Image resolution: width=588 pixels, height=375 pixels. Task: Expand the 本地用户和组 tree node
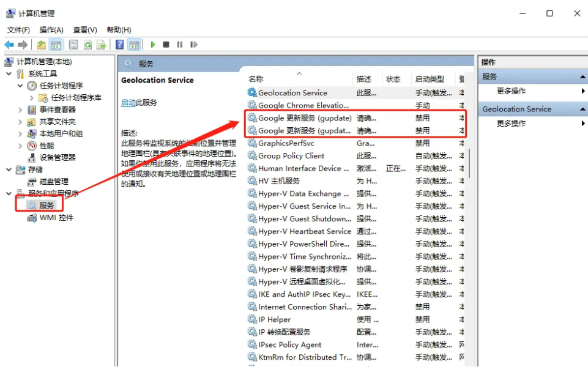20,134
